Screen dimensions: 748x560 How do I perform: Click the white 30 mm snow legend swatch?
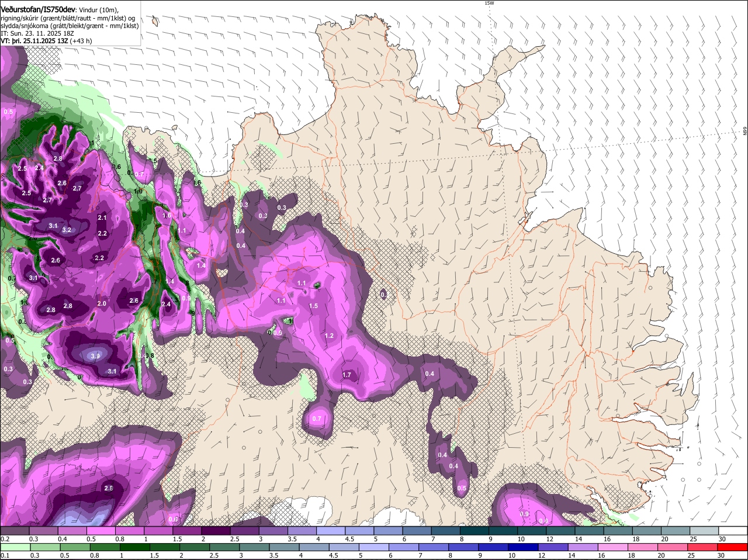[733, 530]
